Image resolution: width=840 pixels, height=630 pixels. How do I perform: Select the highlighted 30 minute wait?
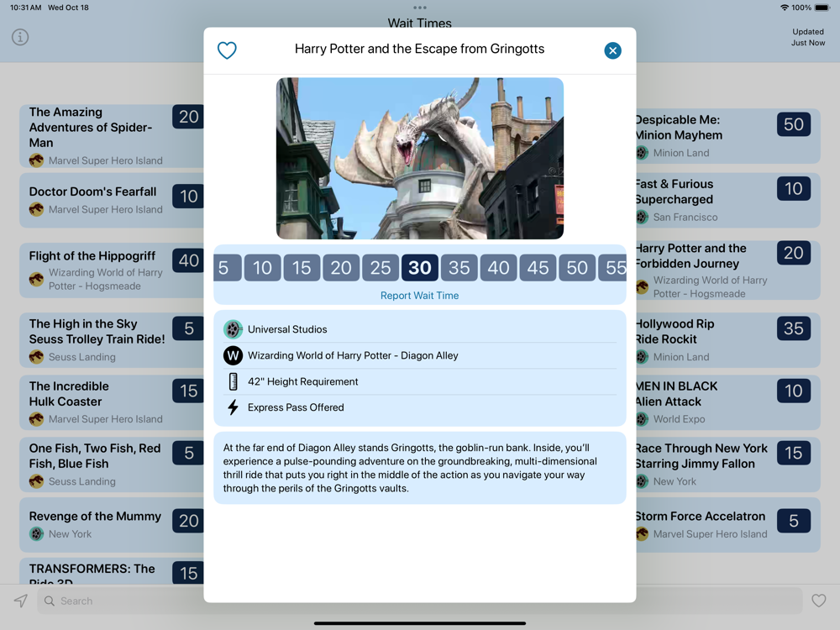pos(420,267)
